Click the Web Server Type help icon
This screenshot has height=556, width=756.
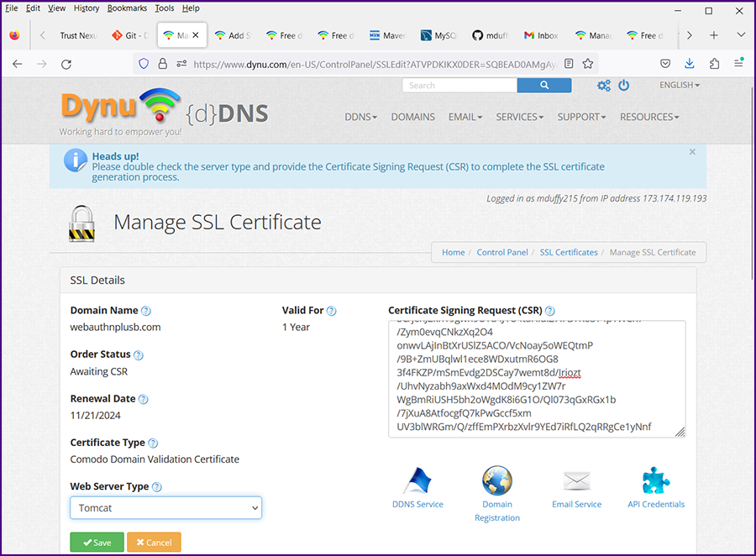click(157, 487)
